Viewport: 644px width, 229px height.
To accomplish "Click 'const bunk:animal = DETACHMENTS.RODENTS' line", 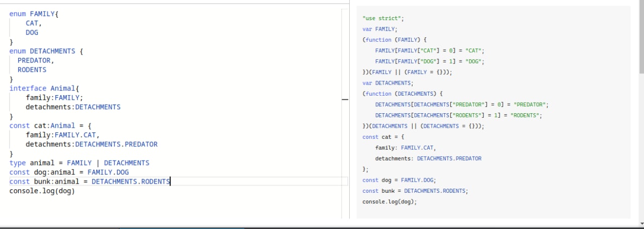I will [x=90, y=182].
